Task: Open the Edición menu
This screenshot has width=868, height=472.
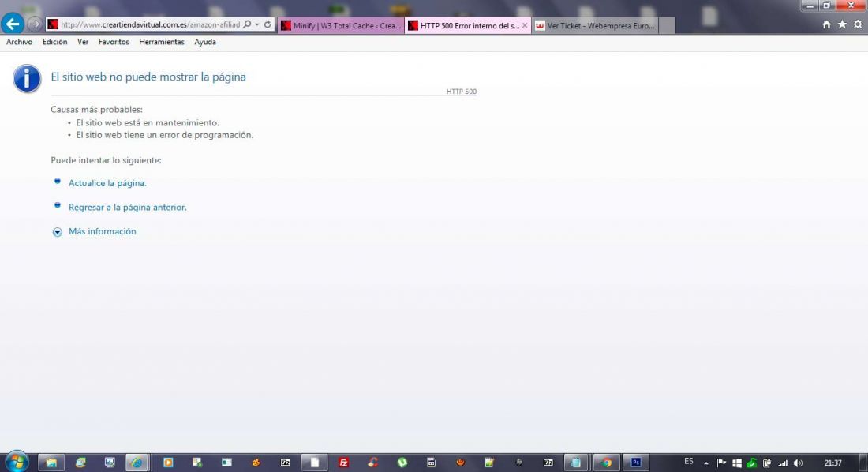Action: coord(54,42)
